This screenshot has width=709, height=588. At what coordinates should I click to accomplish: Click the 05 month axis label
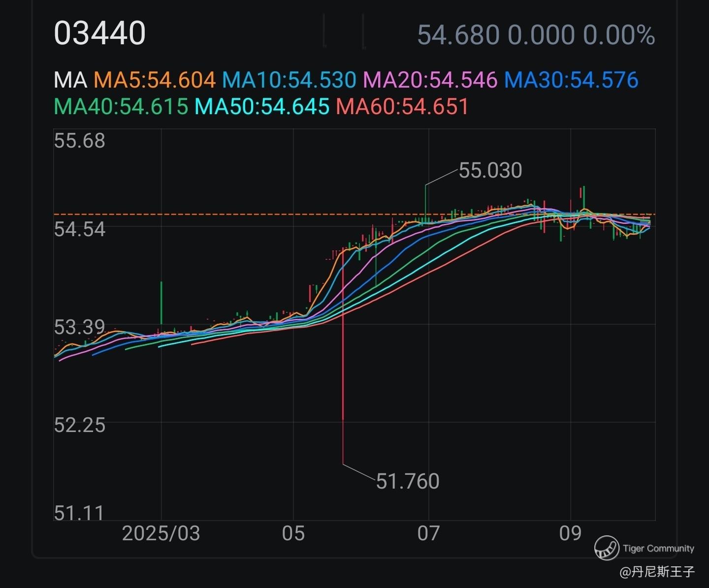293,533
